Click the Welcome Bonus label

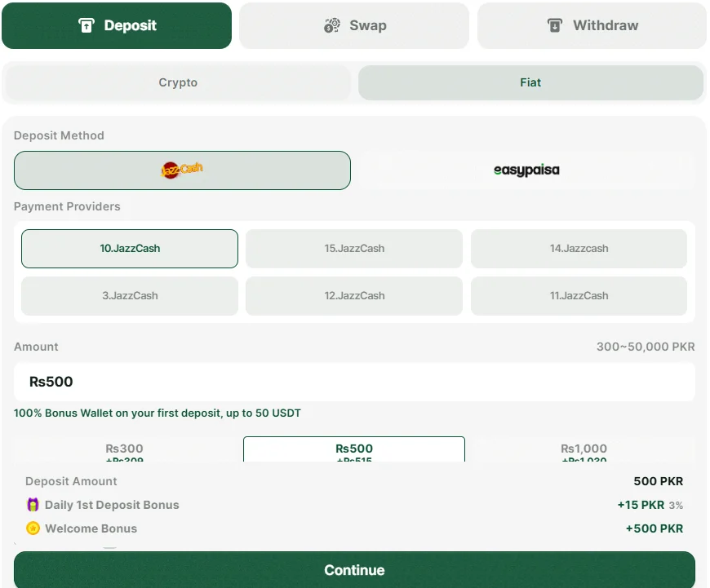pos(91,528)
